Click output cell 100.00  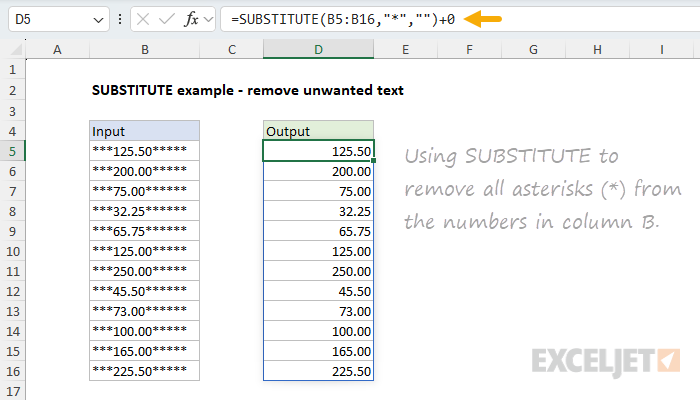318,331
